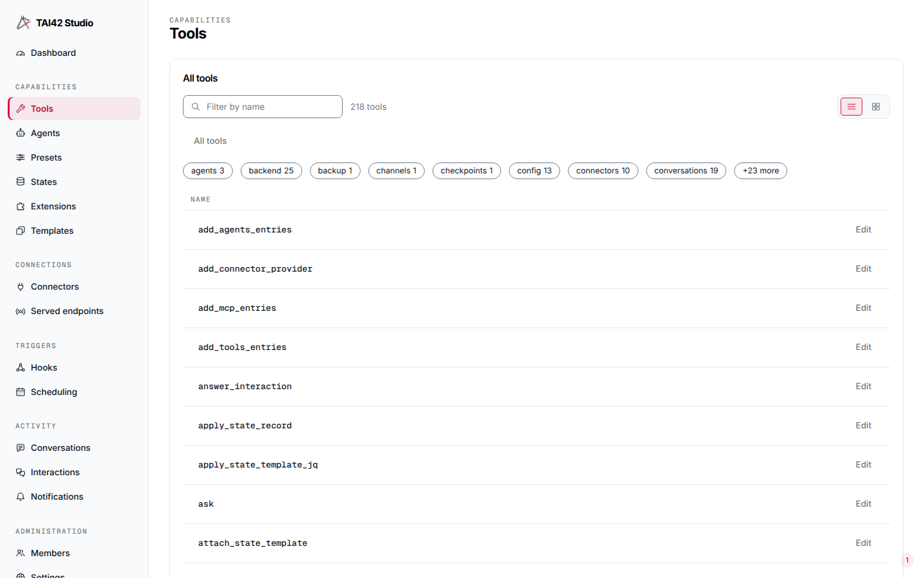Click the database icon beside States
Image resolution: width=924 pixels, height=578 pixels.
point(21,182)
